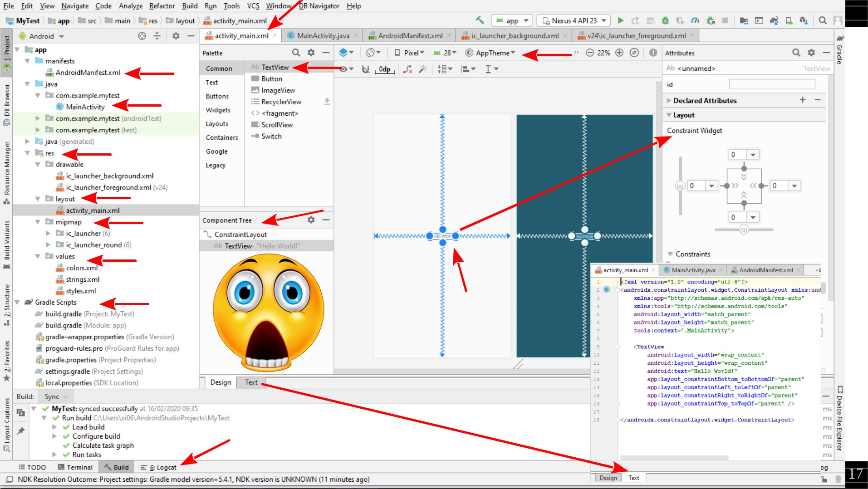868x489 pixels.
Task: Click the green Run app button
Action: point(620,20)
